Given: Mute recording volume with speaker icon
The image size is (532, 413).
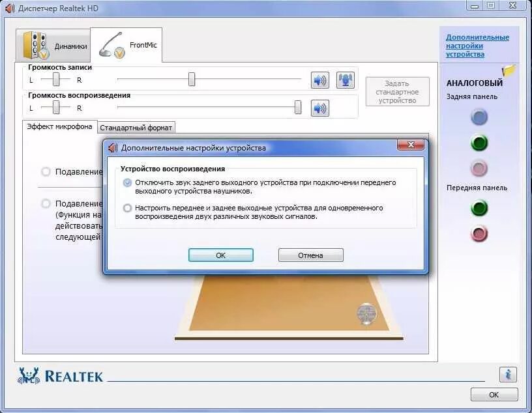Looking at the screenshot, I should (320, 80).
